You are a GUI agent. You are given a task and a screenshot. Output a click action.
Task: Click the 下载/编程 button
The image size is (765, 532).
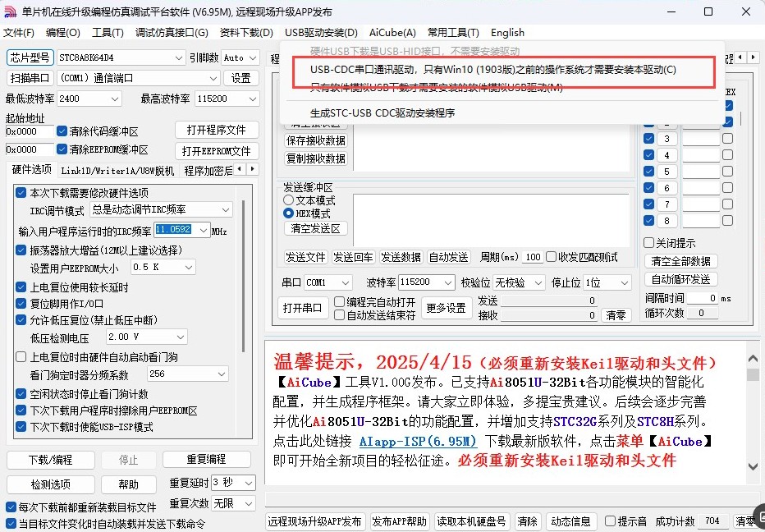point(51,460)
